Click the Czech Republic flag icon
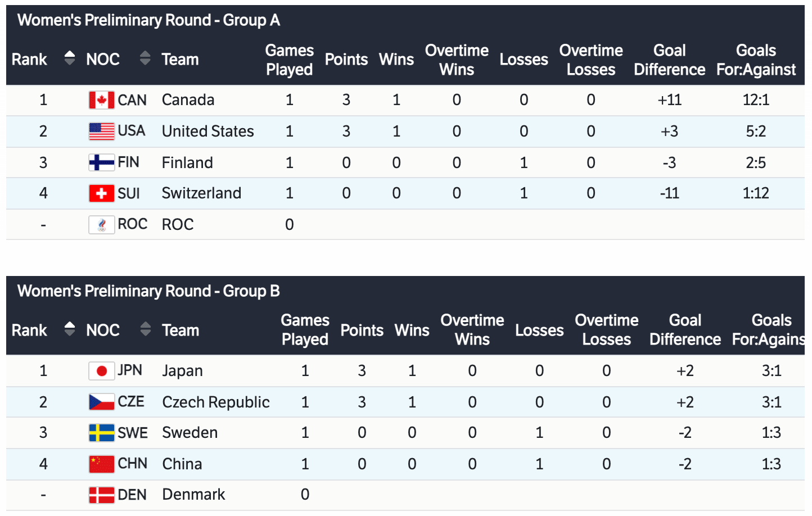 (101, 402)
